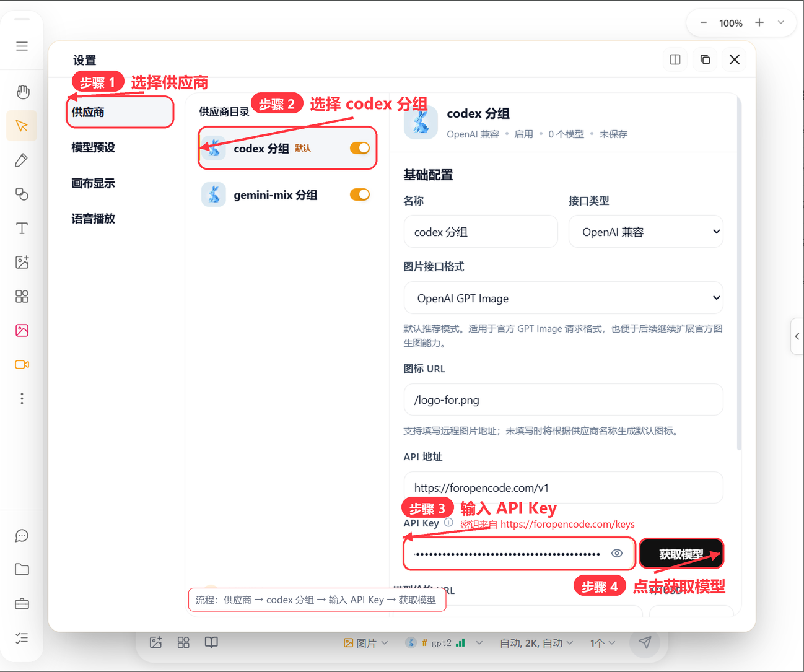Open the orange video camera tool
Viewport: 804px width, 672px height.
click(x=22, y=364)
